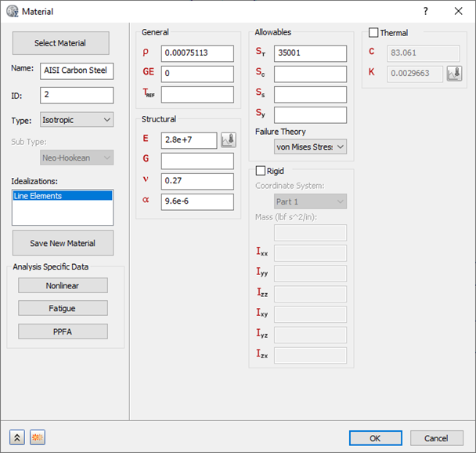The image size is (476, 453).
Task: Click the Fatigue button
Action: tap(63, 309)
